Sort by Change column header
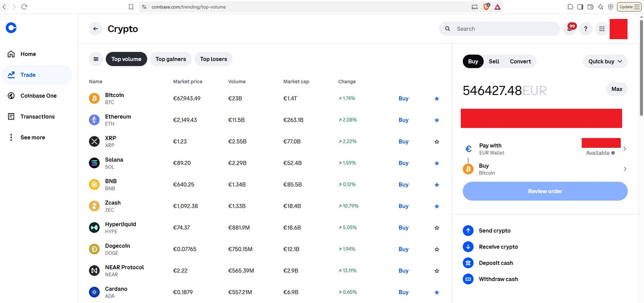 (347, 81)
